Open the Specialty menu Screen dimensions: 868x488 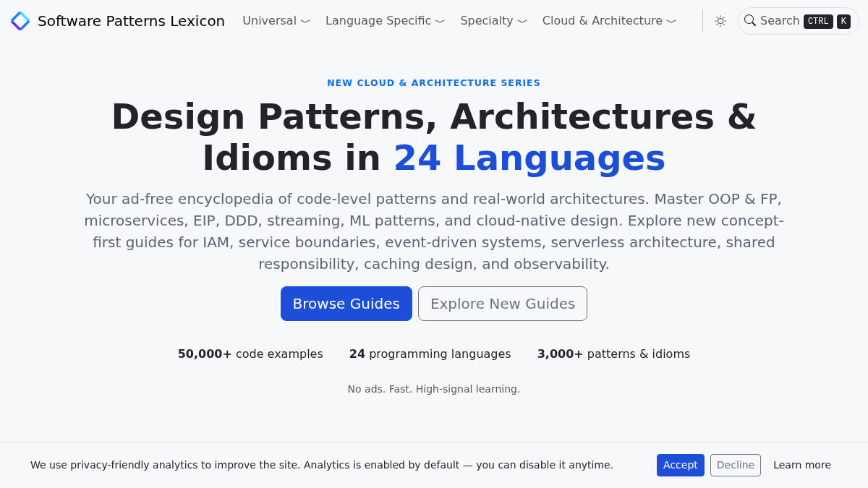click(493, 21)
